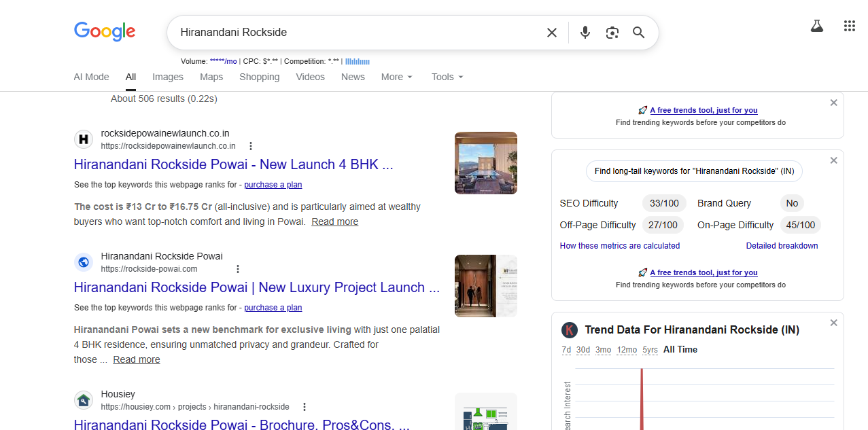The width and height of the screenshot is (868, 430).
Task: Open Google Lens image search icon
Action: pos(612,33)
